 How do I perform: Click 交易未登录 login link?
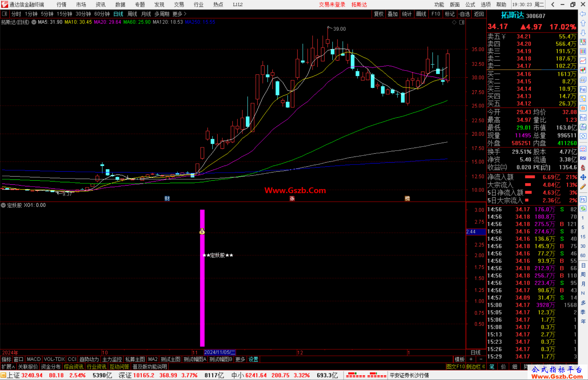click(332, 5)
